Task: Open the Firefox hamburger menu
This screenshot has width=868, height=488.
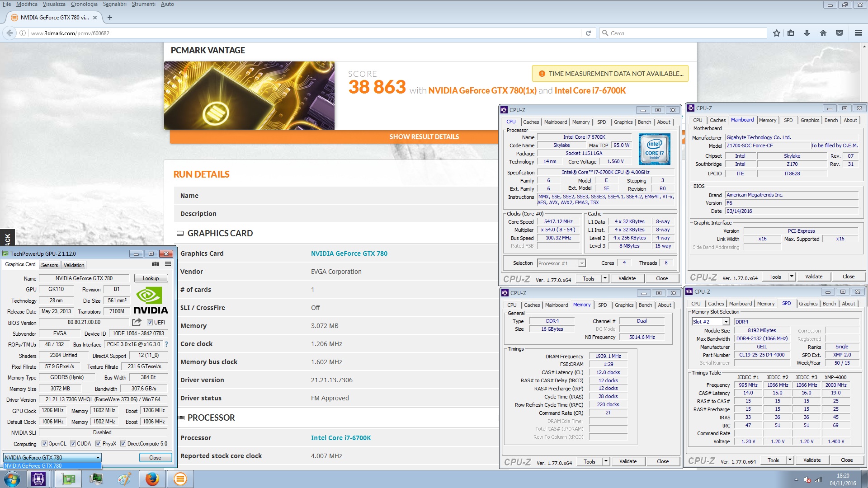Action: (x=859, y=33)
